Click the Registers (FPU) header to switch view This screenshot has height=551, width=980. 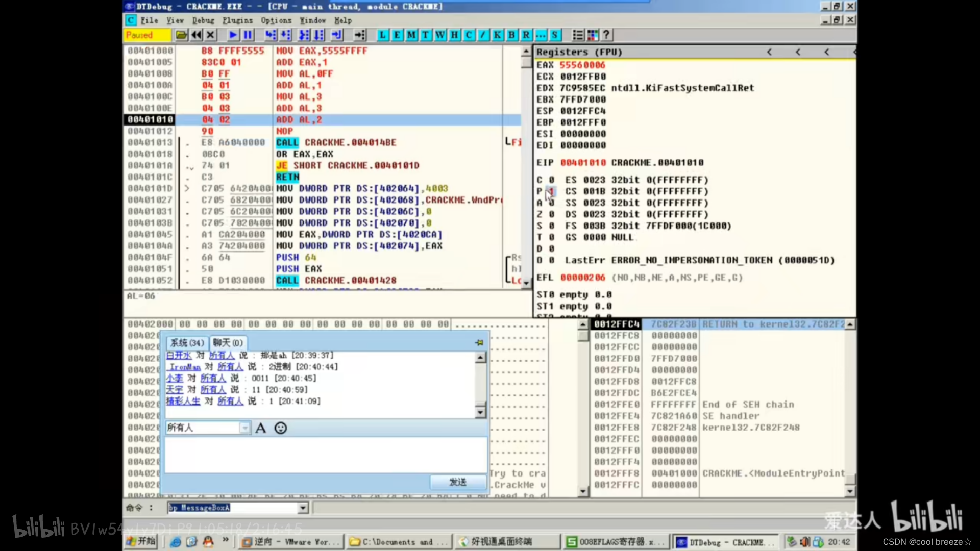(x=579, y=52)
